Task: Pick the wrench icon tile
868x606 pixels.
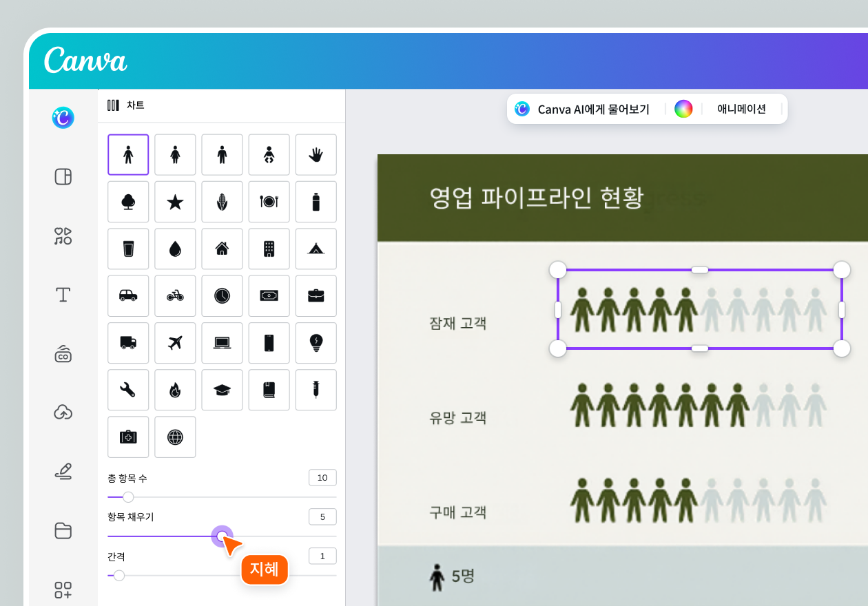Action: [128, 390]
